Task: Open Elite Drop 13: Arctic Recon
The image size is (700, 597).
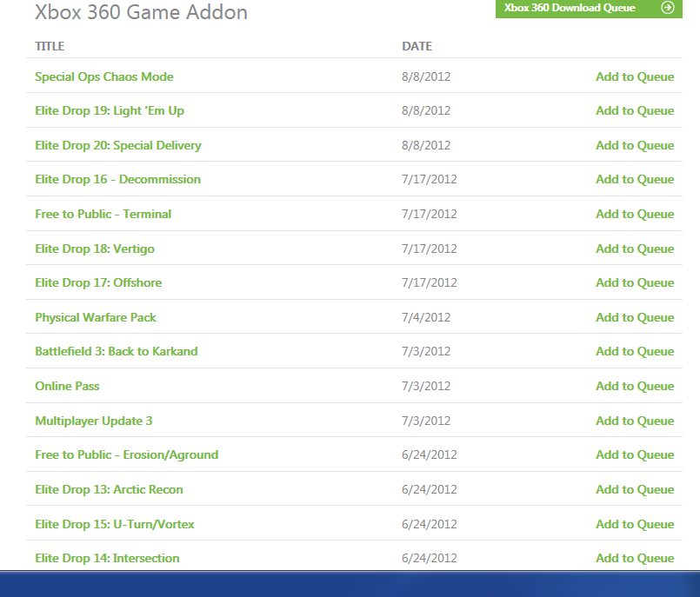Action: pyautogui.click(x=109, y=490)
